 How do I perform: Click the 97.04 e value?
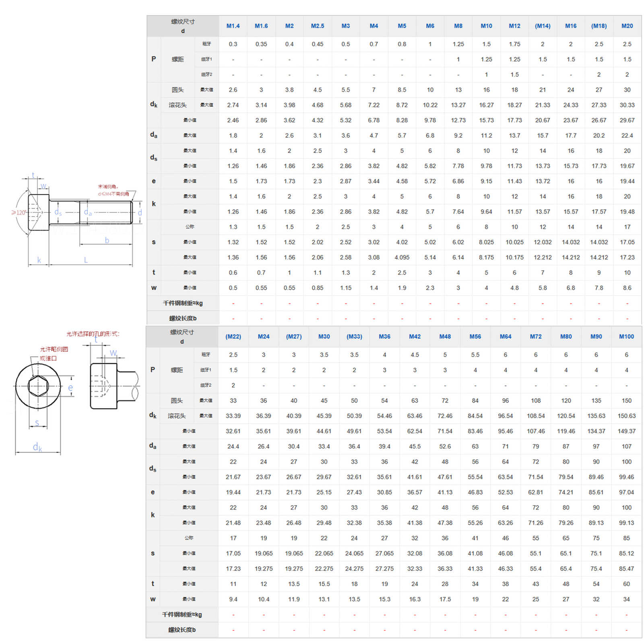626,492
